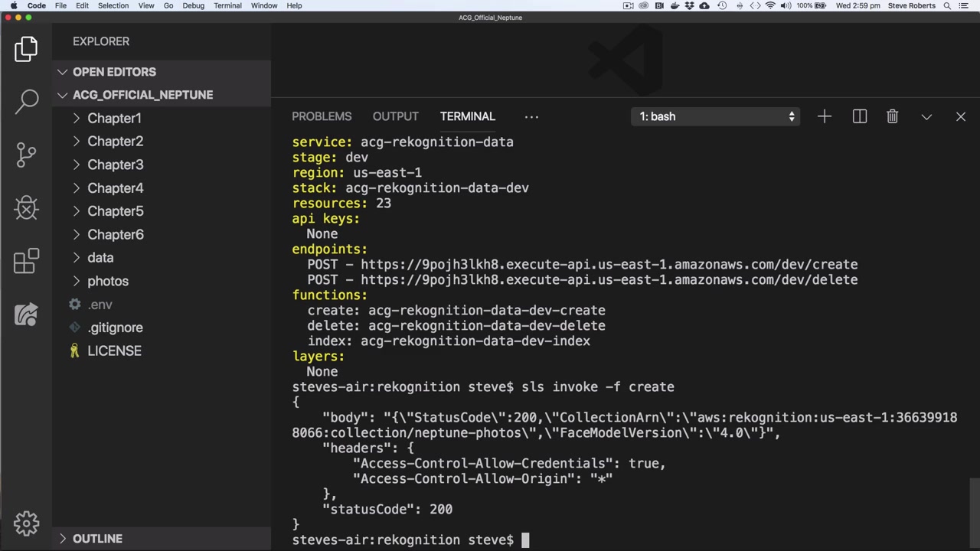Open the Extensions view icon
Image resolution: width=980 pixels, height=551 pixels.
pos(26,261)
